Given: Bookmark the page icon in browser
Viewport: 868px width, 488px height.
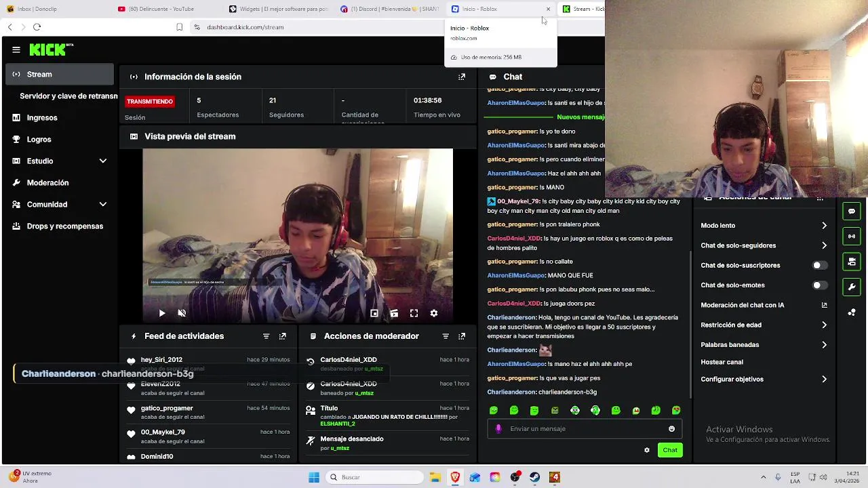Looking at the screenshot, I should [179, 27].
